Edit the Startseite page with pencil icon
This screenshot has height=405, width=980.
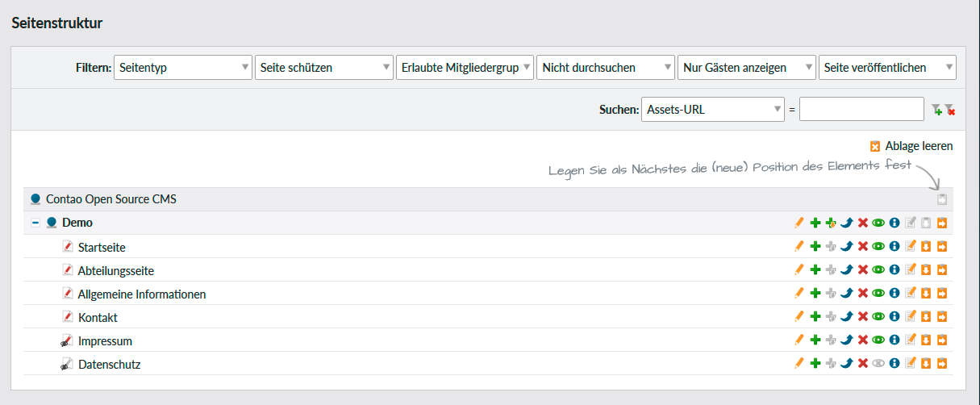click(x=799, y=247)
